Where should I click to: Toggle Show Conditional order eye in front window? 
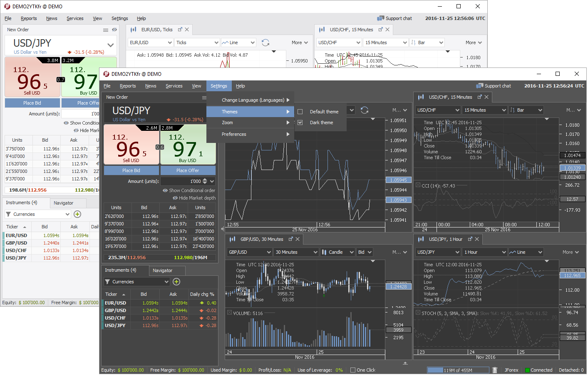click(165, 190)
